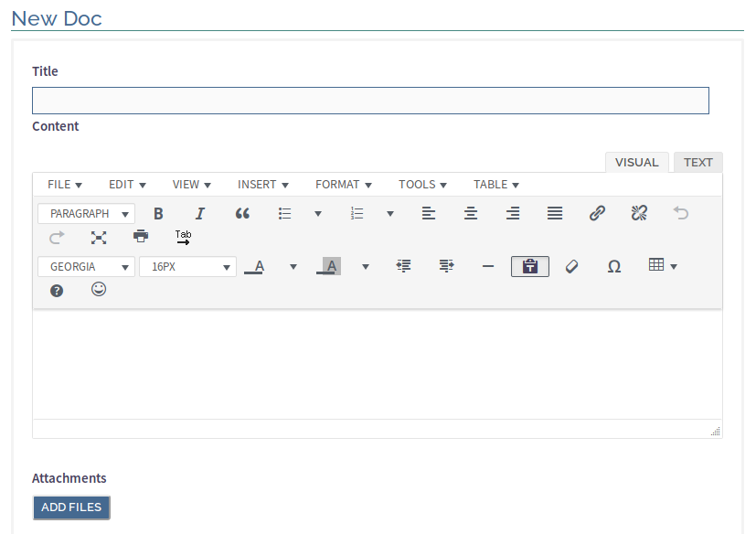Open the Insert menu
This screenshot has width=756, height=534.
click(263, 185)
